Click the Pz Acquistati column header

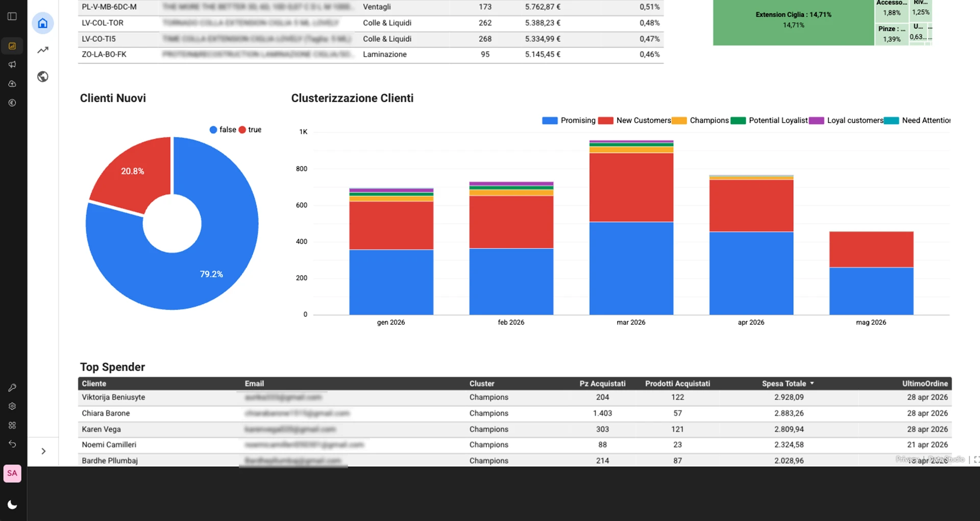(602, 384)
